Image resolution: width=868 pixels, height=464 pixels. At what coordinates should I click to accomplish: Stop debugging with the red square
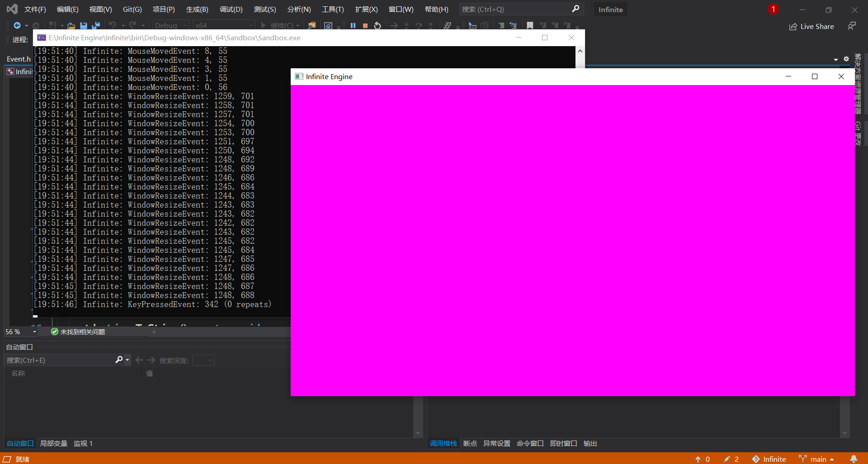click(x=365, y=26)
